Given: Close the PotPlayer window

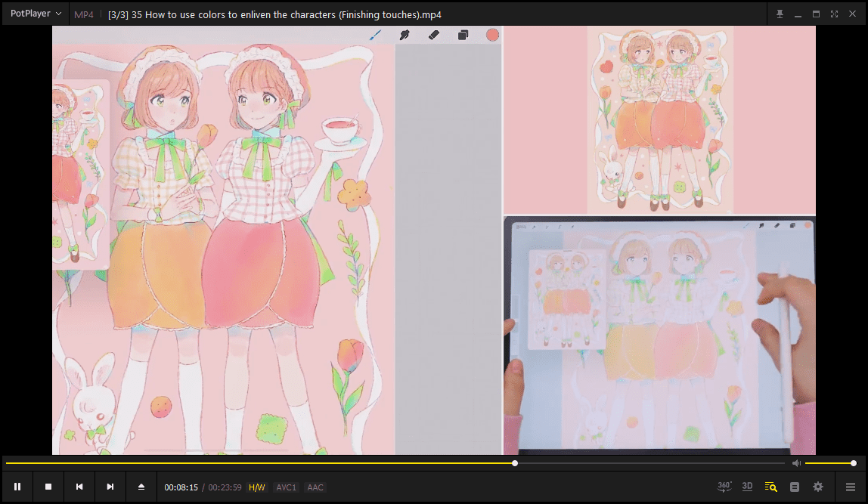Looking at the screenshot, I should pos(853,14).
